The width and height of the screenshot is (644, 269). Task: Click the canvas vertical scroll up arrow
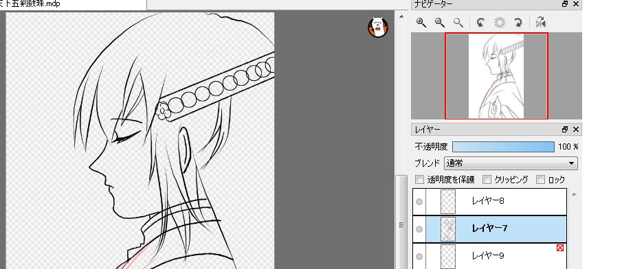click(401, 17)
